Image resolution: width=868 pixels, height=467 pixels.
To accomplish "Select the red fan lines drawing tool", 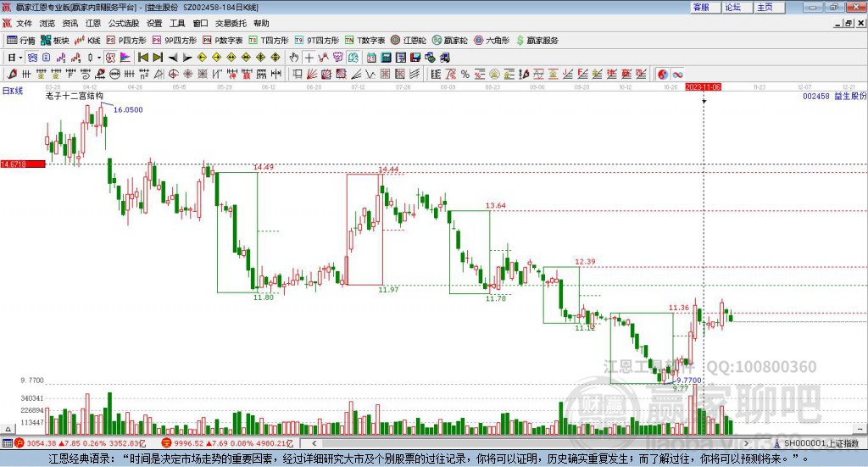I will (312, 74).
